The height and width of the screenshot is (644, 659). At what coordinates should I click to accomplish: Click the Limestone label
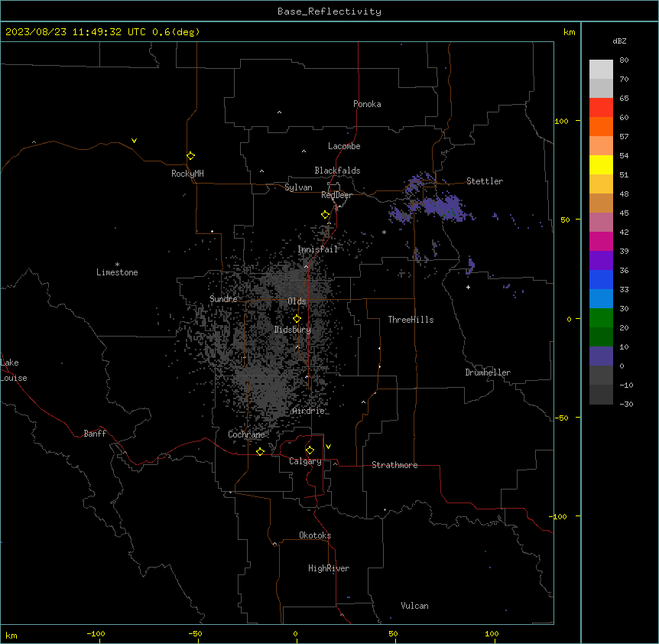tap(117, 272)
